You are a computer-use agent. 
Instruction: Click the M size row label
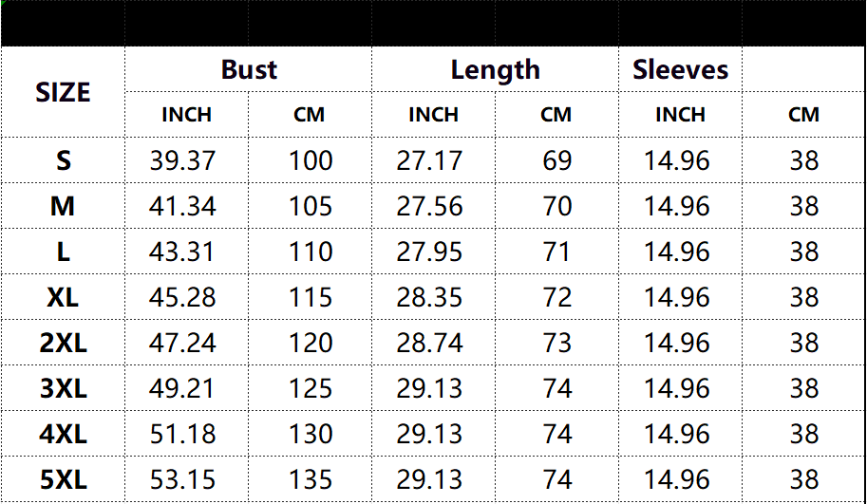click(63, 207)
